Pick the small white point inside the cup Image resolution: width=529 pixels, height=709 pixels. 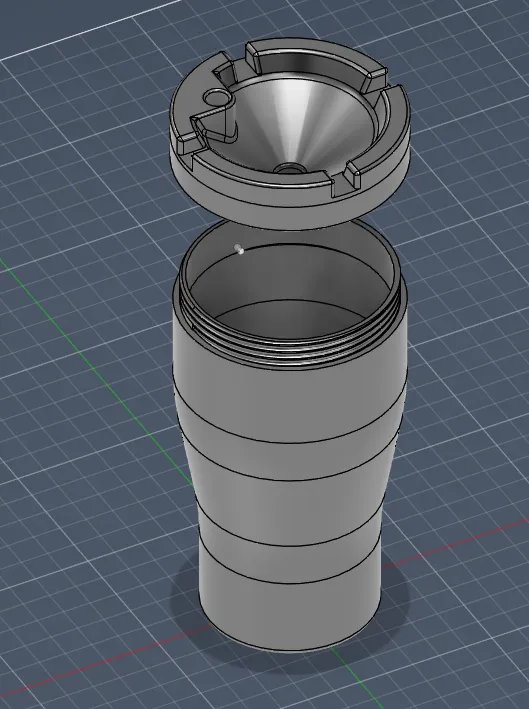coord(239,249)
